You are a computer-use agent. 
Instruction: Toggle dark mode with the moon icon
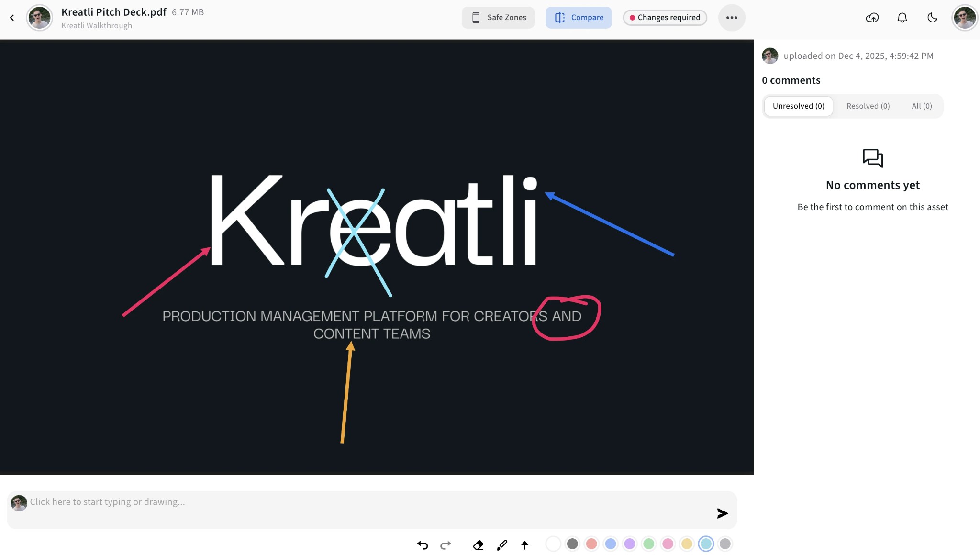point(932,18)
